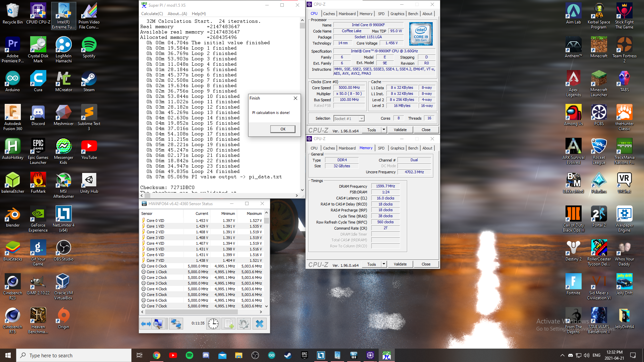The image size is (644, 362).
Task: Open the About...(A) menu in Super PI
Action: click(x=177, y=14)
